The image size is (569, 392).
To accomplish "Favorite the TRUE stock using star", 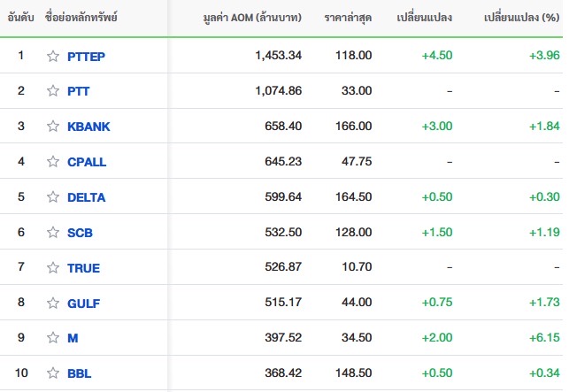I will (53, 268).
